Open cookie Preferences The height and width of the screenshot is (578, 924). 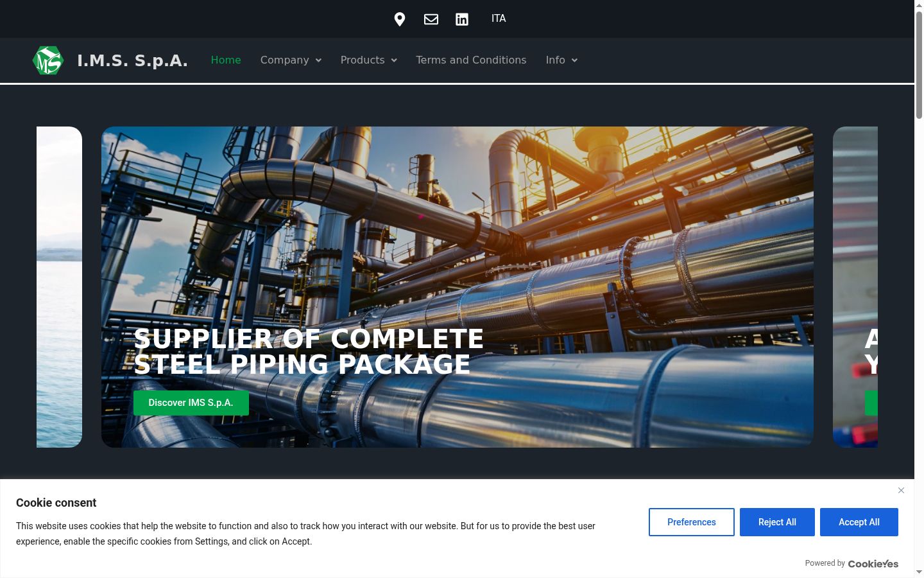coord(692,522)
